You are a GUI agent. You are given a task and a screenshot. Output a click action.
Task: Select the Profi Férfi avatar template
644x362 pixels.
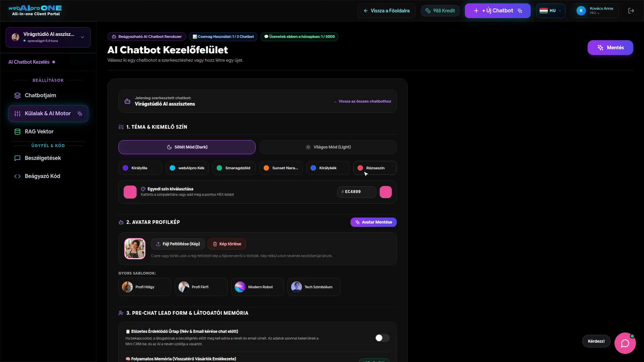click(201, 287)
